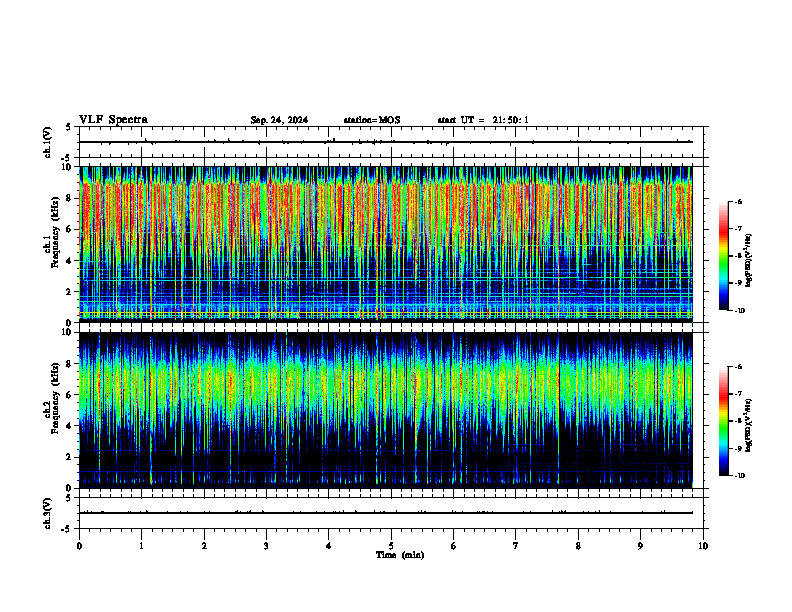Click the "9" tick on Time axis
The height and width of the screenshot is (612, 792).
click(x=640, y=546)
